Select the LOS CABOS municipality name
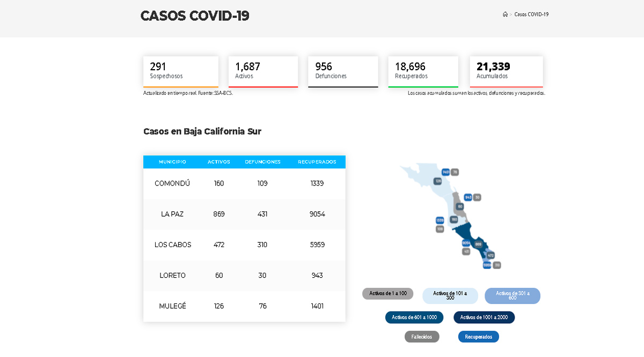Screen dimensions: 644x357 [x=173, y=245]
